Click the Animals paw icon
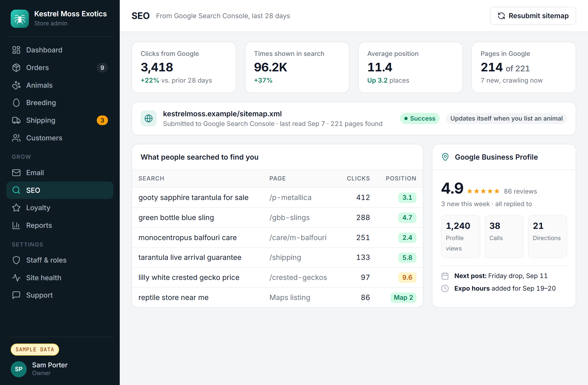Screen dimensions: 588x385 click(x=16, y=85)
